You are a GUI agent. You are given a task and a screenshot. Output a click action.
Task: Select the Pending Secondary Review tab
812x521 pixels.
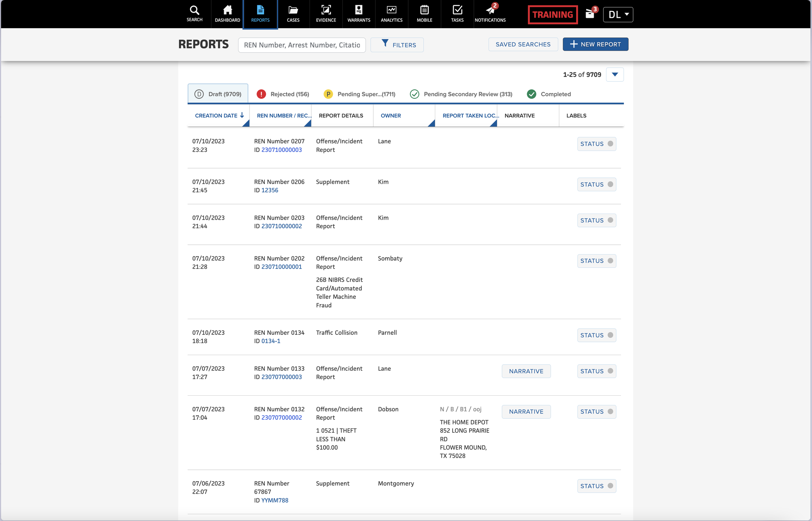click(x=461, y=94)
